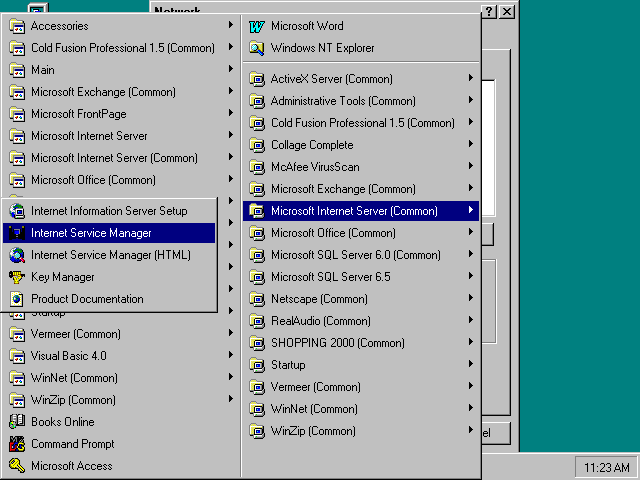Click the Startup folder icon in right menu
This screenshot has width=640, height=480.
pos(257,365)
